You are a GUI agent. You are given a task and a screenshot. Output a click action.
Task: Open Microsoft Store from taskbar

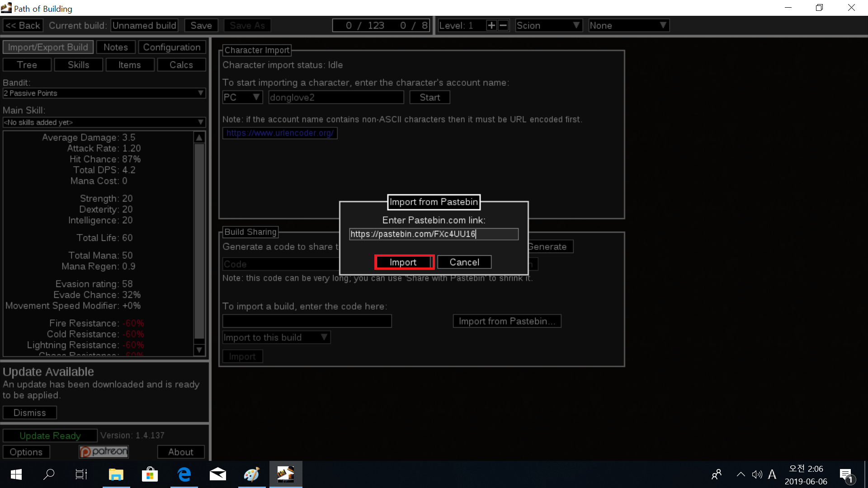pyautogui.click(x=150, y=474)
